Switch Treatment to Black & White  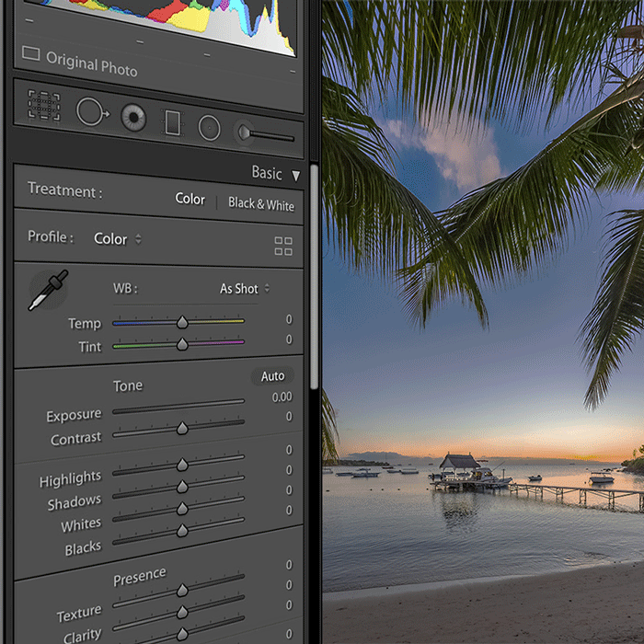(261, 204)
